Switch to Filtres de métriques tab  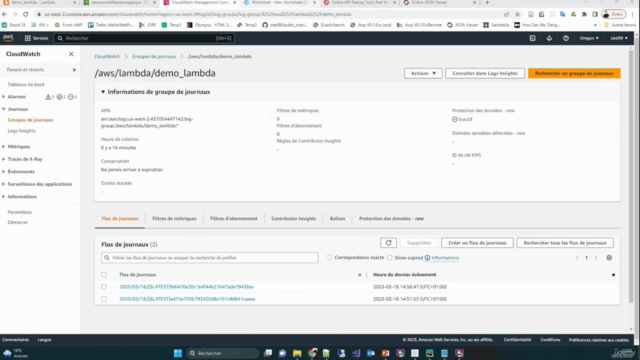174,219
